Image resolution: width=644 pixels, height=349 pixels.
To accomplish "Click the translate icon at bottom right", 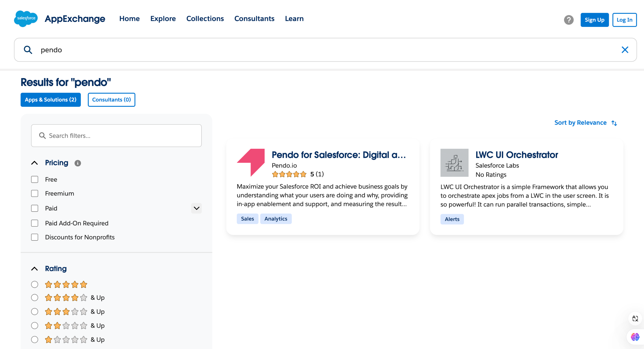I will click(635, 319).
